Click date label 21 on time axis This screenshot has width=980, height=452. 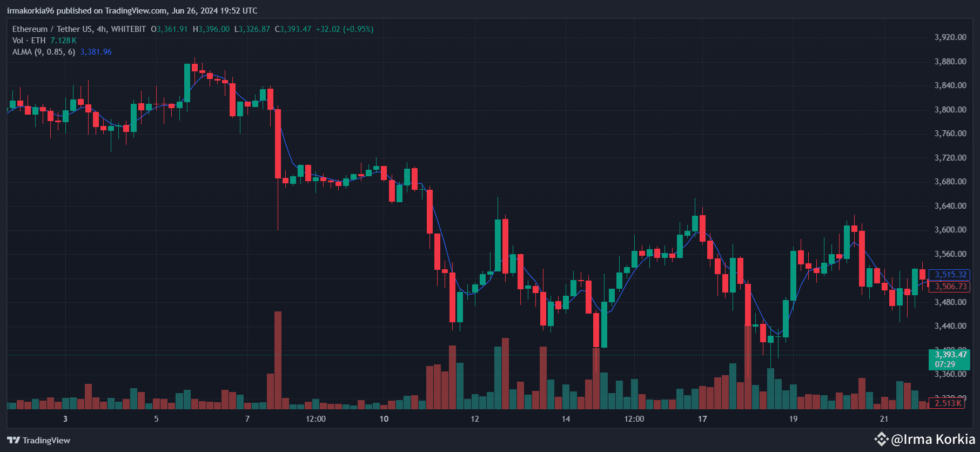click(884, 419)
